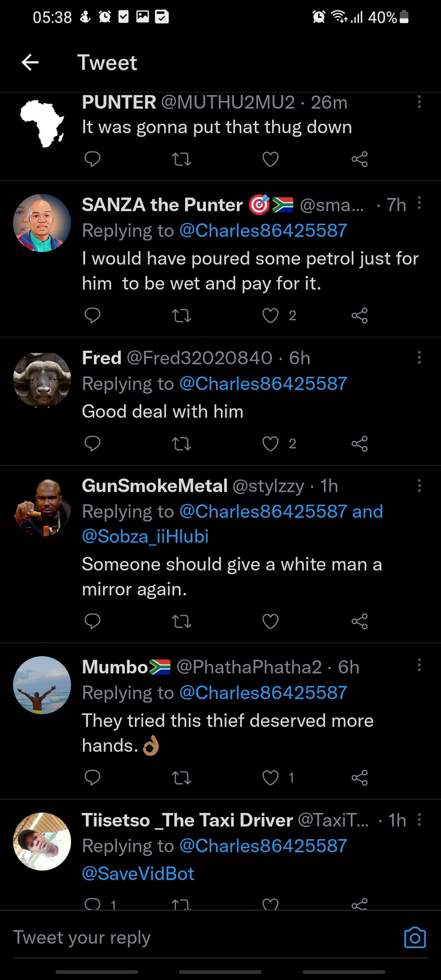Share Fred's tweet
The width and height of the screenshot is (441, 980).
tap(360, 443)
